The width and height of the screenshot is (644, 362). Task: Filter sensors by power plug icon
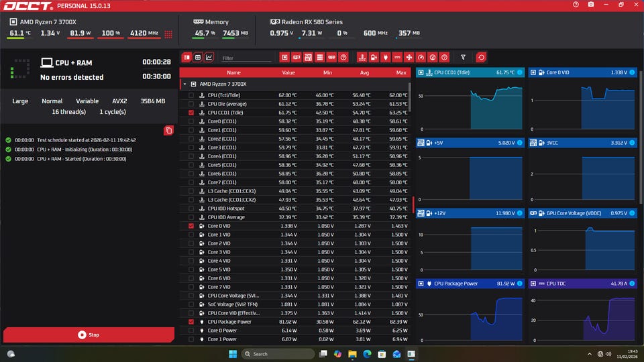[x=385, y=58]
